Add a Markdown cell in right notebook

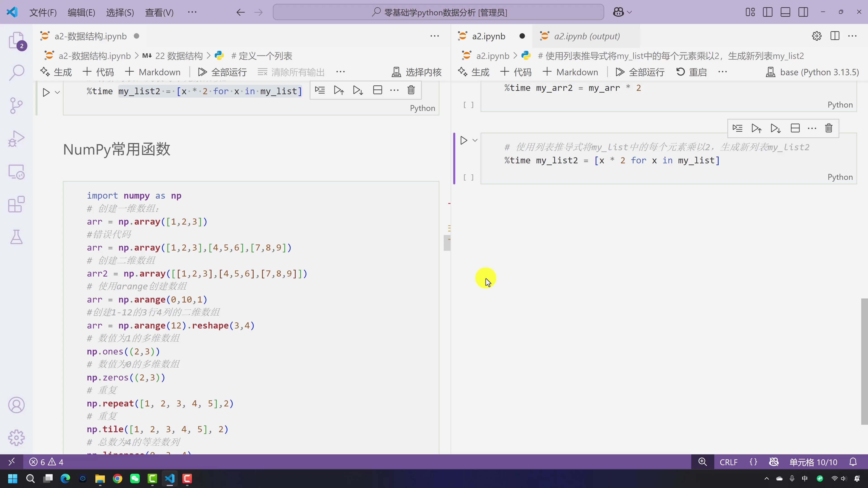(x=570, y=72)
